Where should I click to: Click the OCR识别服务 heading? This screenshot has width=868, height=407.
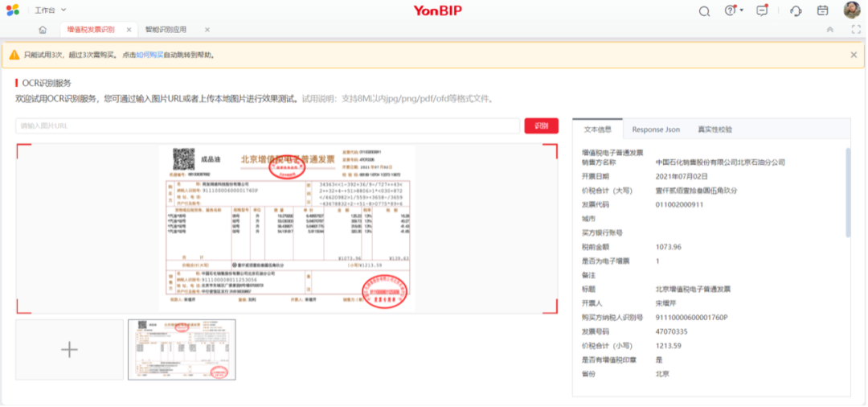(47, 83)
